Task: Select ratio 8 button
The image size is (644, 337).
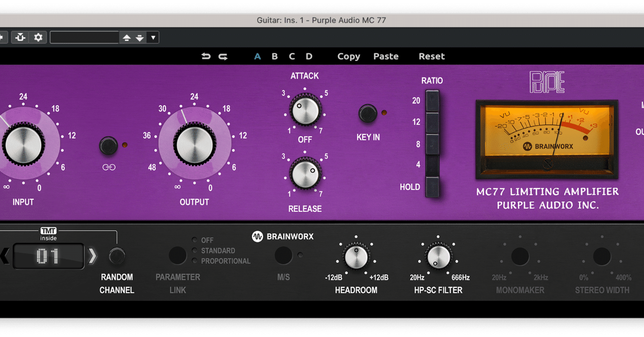Action: click(432, 144)
